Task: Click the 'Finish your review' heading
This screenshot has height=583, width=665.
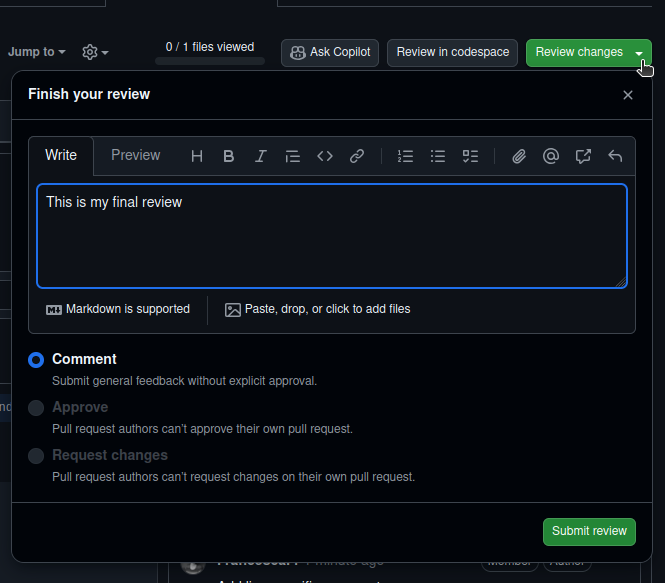Action: (89, 94)
